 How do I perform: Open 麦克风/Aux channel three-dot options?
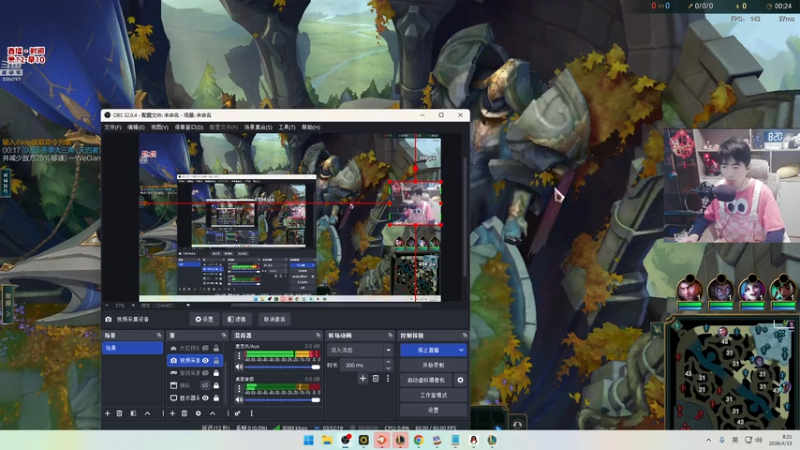point(239,355)
